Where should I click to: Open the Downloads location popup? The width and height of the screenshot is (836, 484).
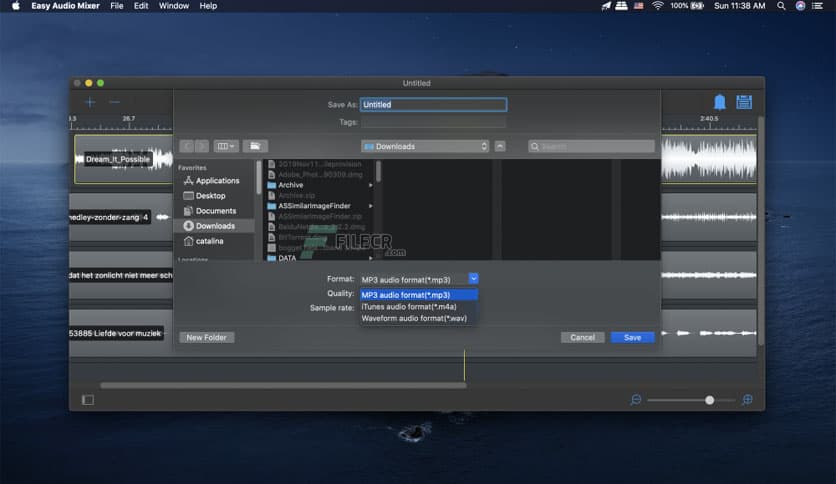425,146
